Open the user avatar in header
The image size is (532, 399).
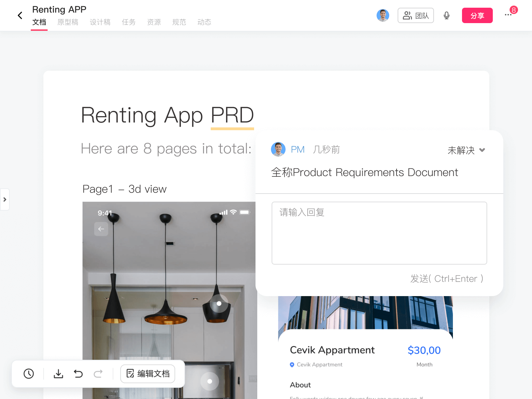click(x=383, y=15)
